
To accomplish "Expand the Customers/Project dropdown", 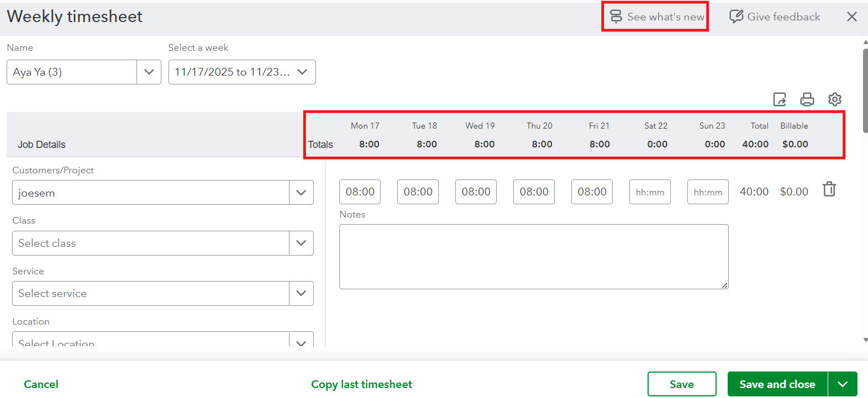I will (x=301, y=193).
